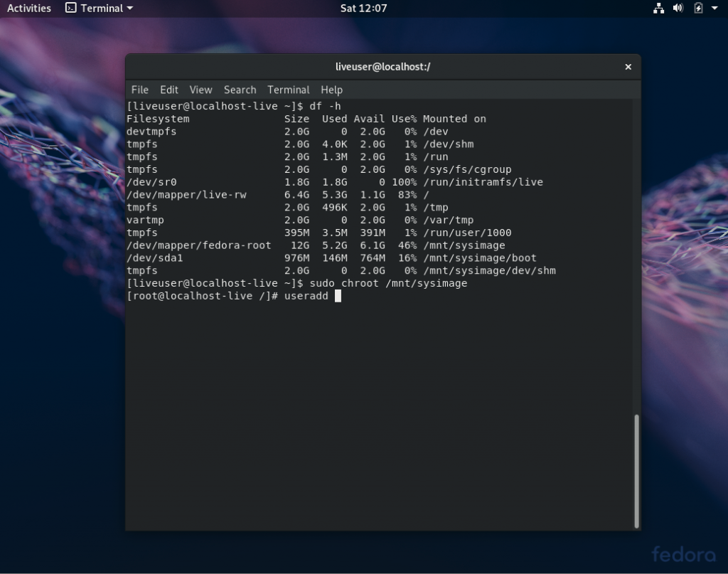The height and width of the screenshot is (574, 728).
Task: Open the Search menu
Action: point(240,90)
